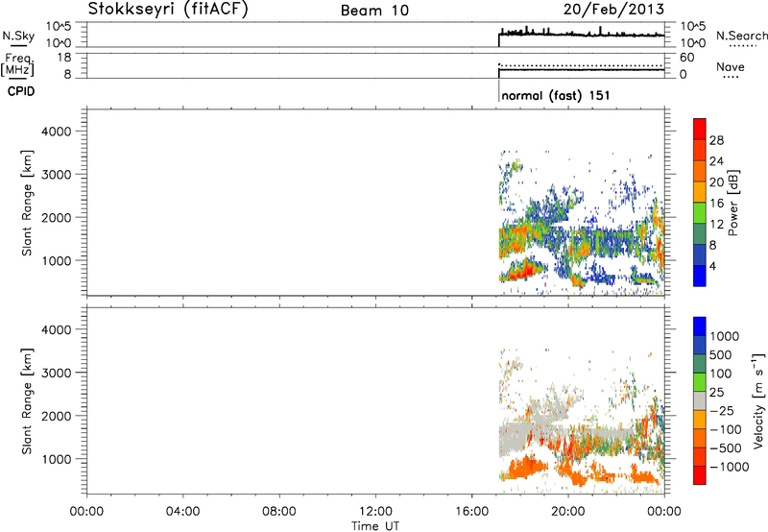Click the 'Power [dB]' colorbar title

click(732, 203)
